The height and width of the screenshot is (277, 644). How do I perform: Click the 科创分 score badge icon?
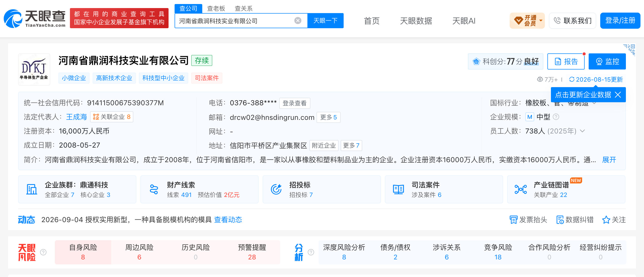(x=476, y=61)
